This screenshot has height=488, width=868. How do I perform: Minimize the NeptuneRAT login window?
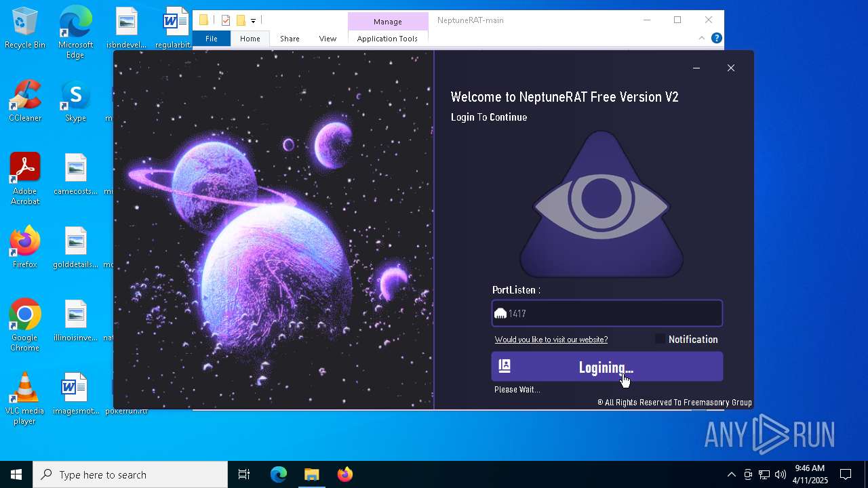696,68
